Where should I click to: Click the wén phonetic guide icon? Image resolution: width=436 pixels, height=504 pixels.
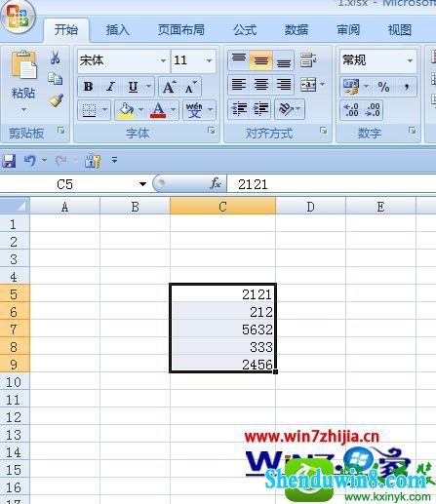(194, 110)
